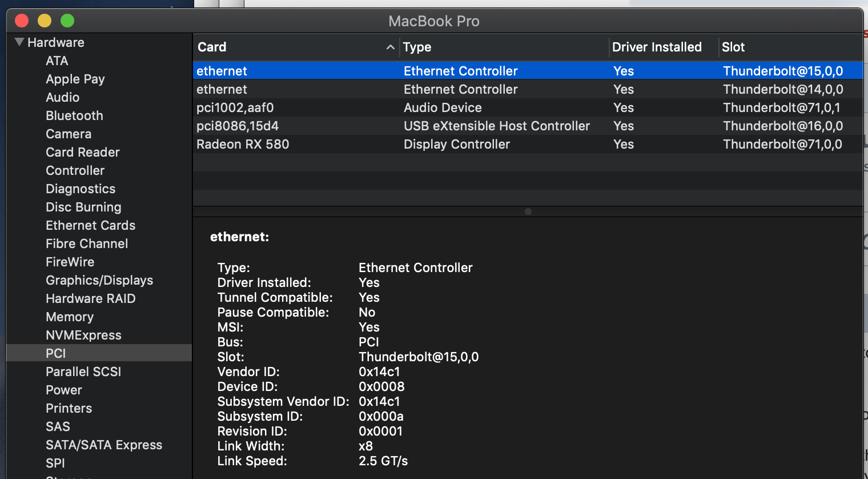Open Parallel SCSI section
Image resolution: width=868 pixels, height=479 pixels.
[x=83, y=372]
